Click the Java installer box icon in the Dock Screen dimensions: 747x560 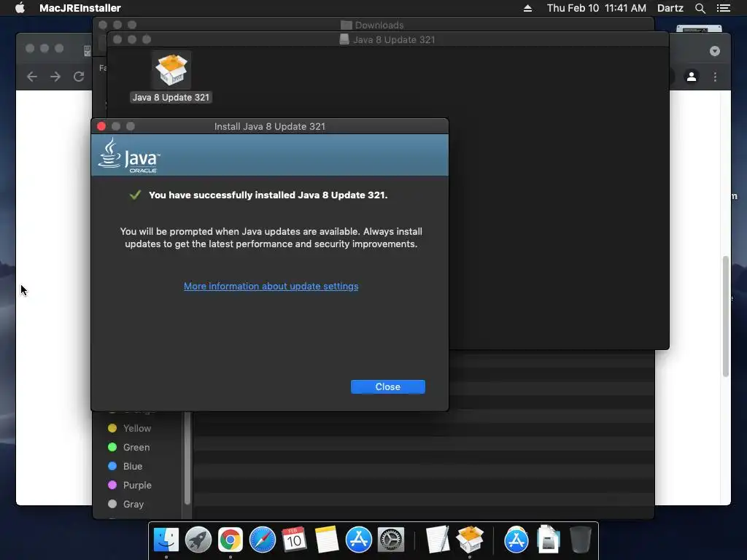470,540
